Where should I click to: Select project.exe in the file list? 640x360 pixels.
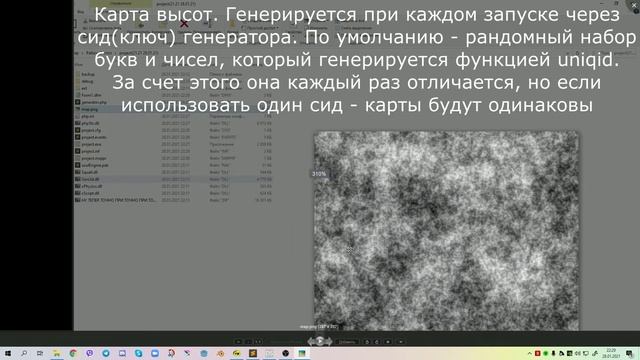pos(91,144)
